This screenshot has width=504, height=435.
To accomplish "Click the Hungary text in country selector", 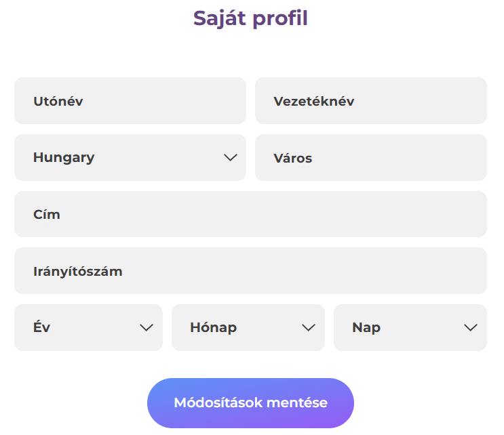I will point(64,158).
